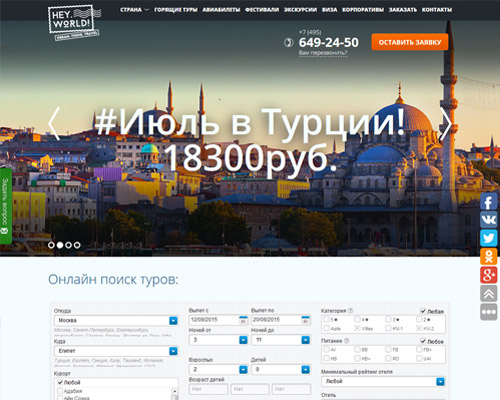Open 'Взрослых' dropdown
The height and width of the screenshot is (400, 500).
click(218, 369)
